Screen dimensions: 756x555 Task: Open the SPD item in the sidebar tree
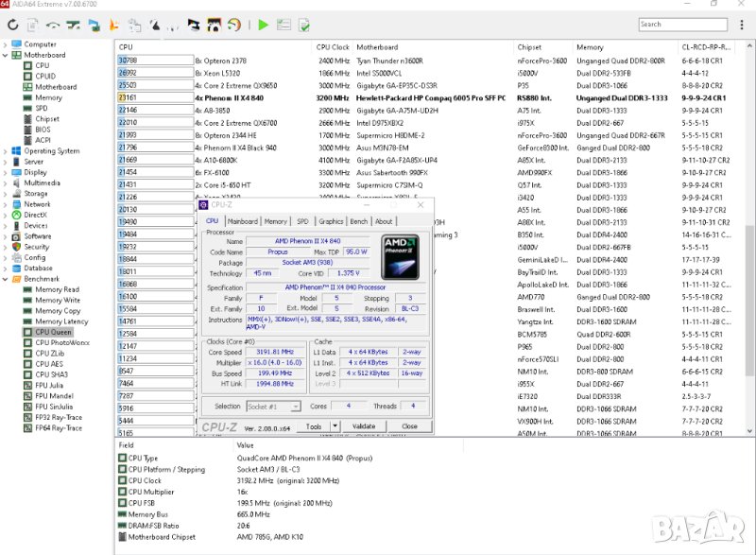[x=42, y=109]
